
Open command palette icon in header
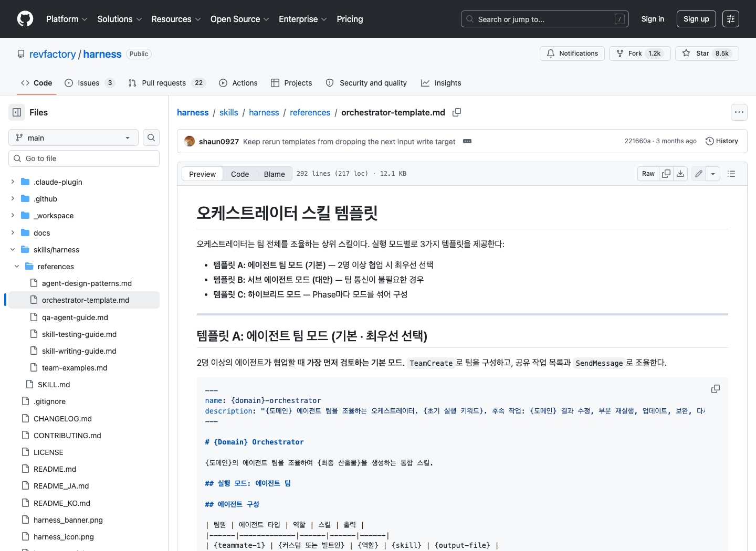(731, 19)
